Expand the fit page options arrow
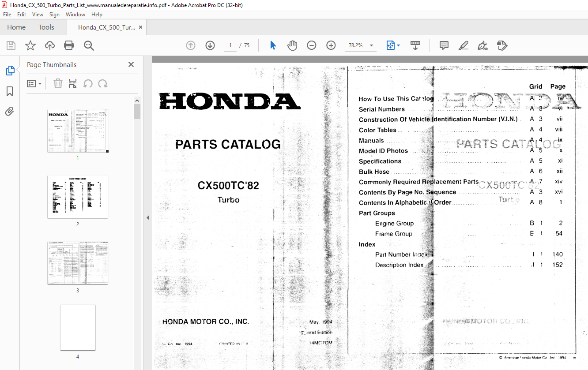 click(x=398, y=45)
